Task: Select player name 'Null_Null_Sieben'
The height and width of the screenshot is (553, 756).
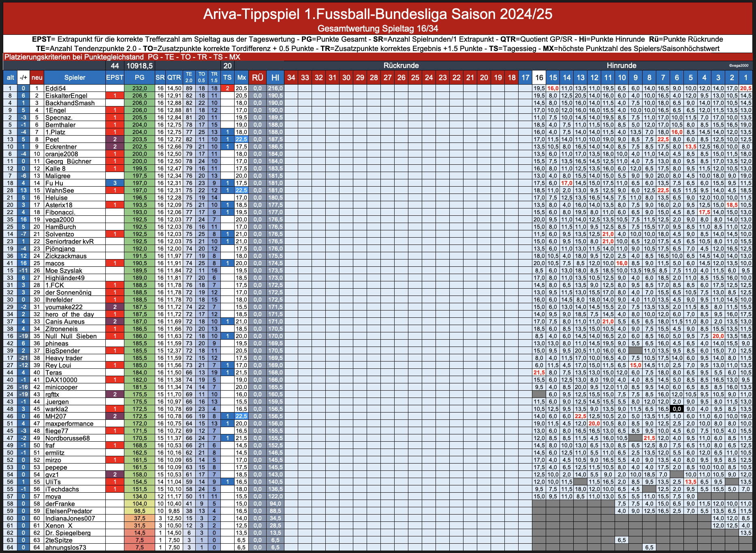Action: coord(71,336)
